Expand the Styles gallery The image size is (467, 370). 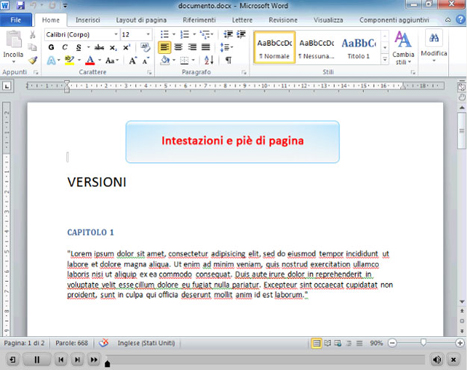(385, 59)
